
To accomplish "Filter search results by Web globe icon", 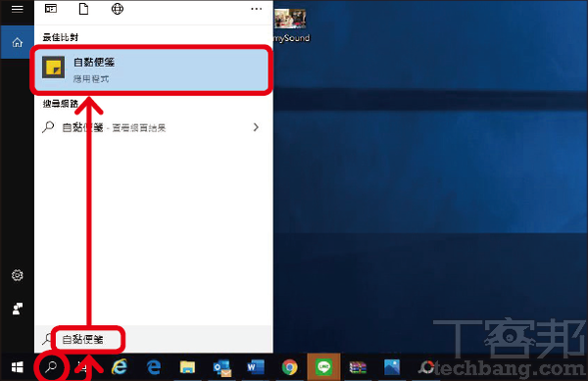I will click(118, 8).
